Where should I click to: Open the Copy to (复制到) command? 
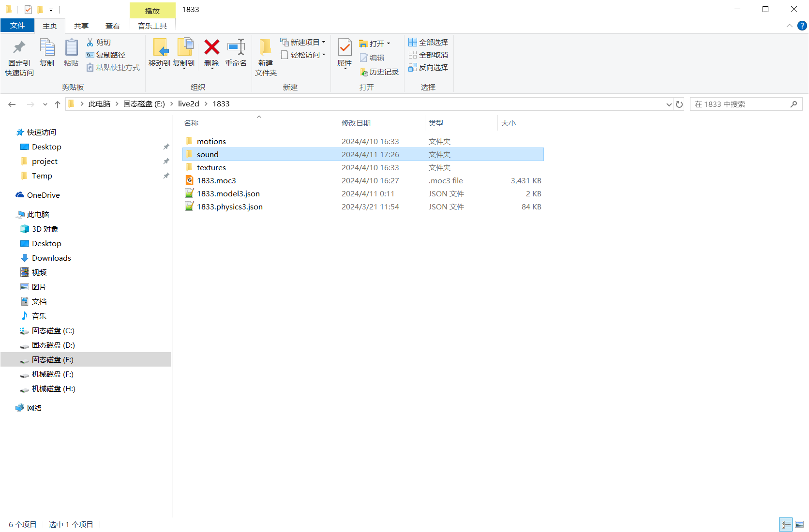click(184, 53)
